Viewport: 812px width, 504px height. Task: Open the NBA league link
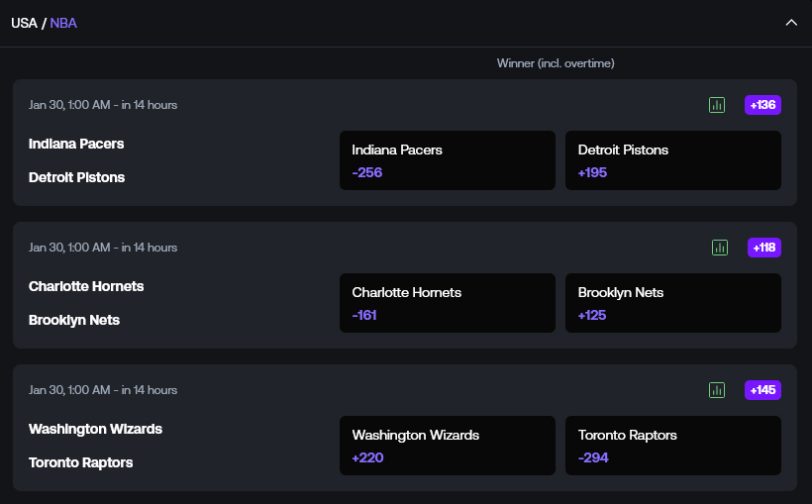click(x=63, y=24)
